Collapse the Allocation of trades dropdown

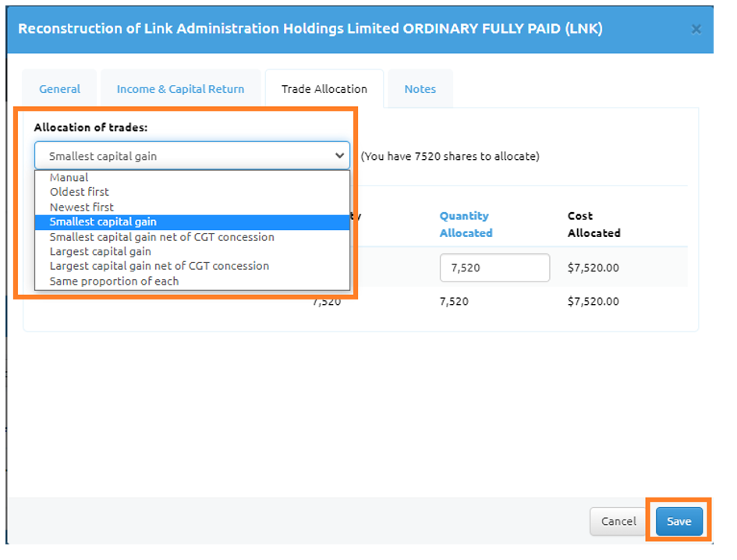[192, 156]
